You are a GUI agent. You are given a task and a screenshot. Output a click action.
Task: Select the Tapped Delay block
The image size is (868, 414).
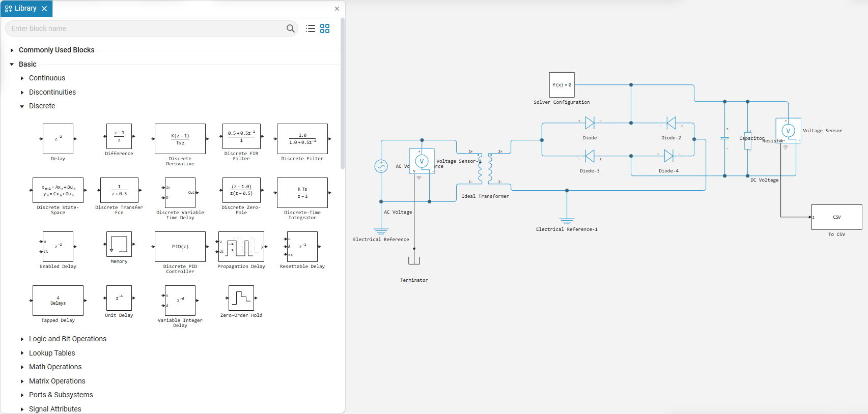(58, 301)
